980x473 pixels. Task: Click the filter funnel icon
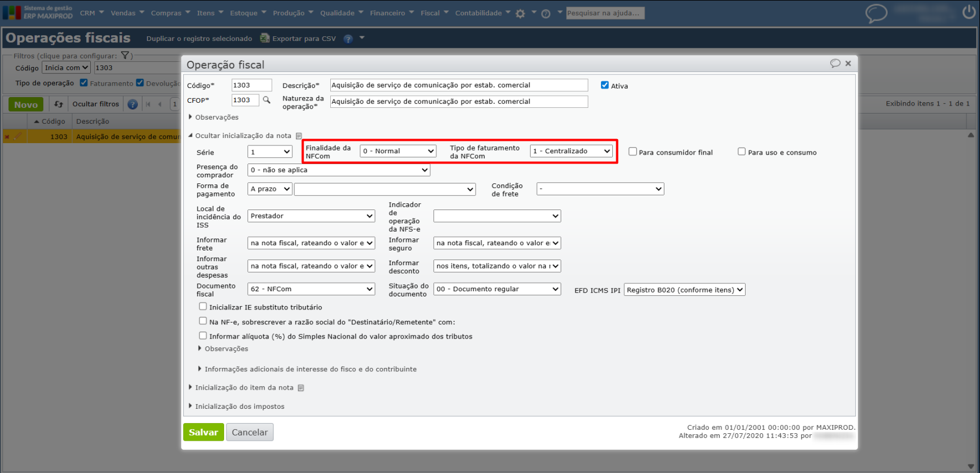click(x=125, y=56)
